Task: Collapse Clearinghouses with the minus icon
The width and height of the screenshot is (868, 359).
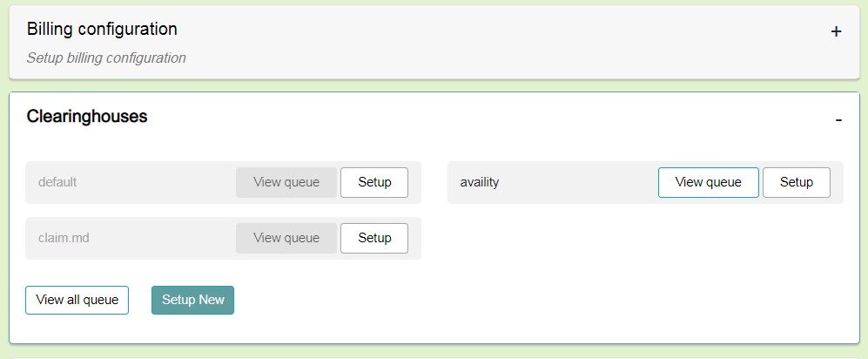Action: point(838,119)
